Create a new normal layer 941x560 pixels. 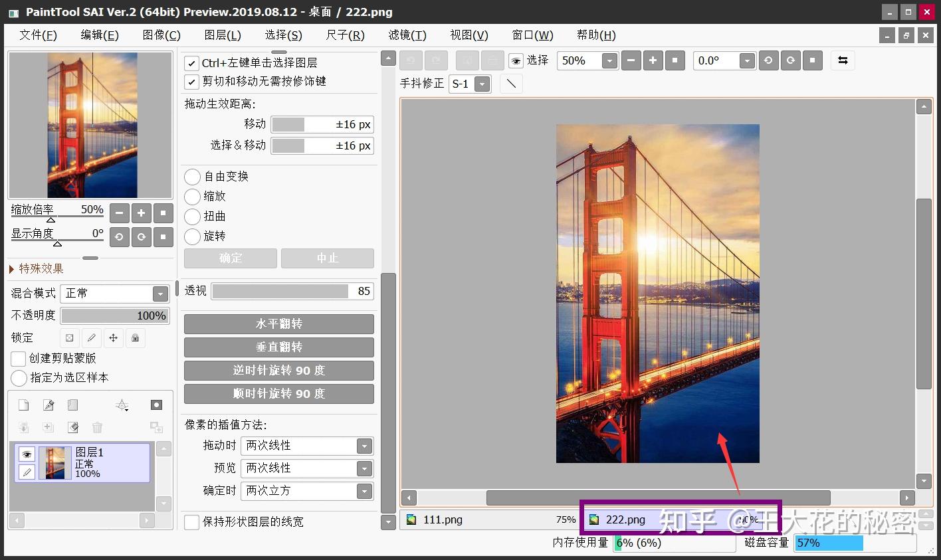(23, 405)
